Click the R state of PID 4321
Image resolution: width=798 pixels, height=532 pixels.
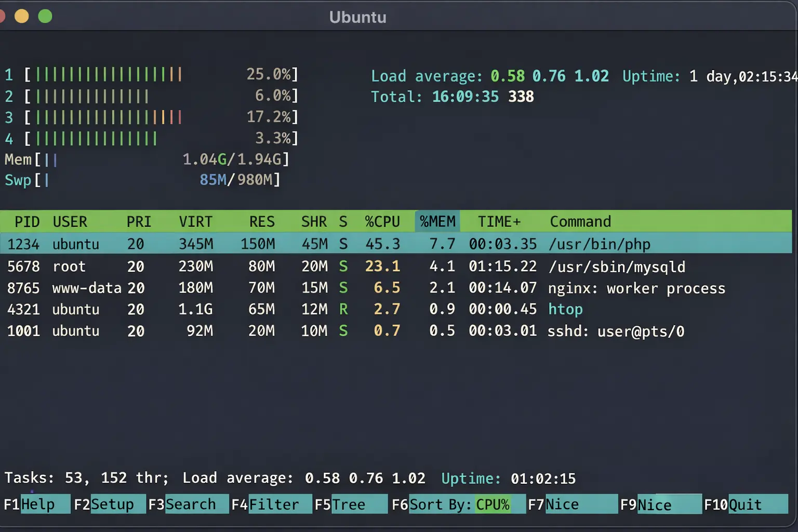click(x=343, y=310)
